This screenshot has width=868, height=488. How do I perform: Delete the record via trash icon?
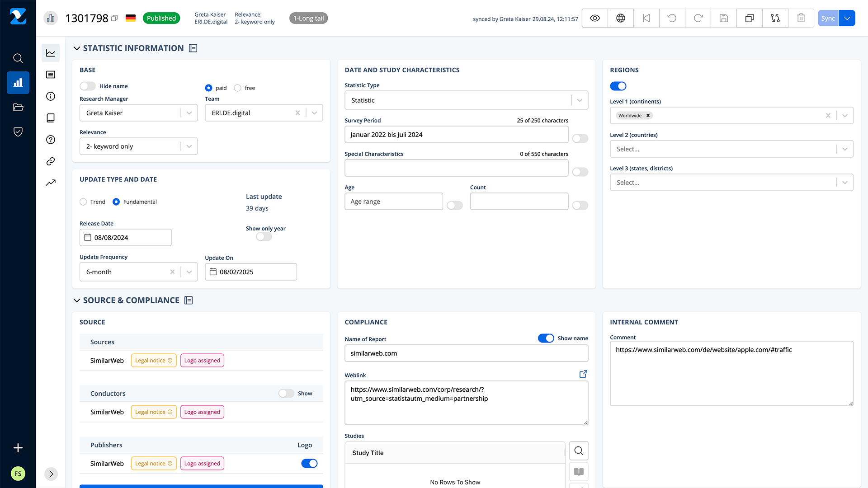point(801,18)
